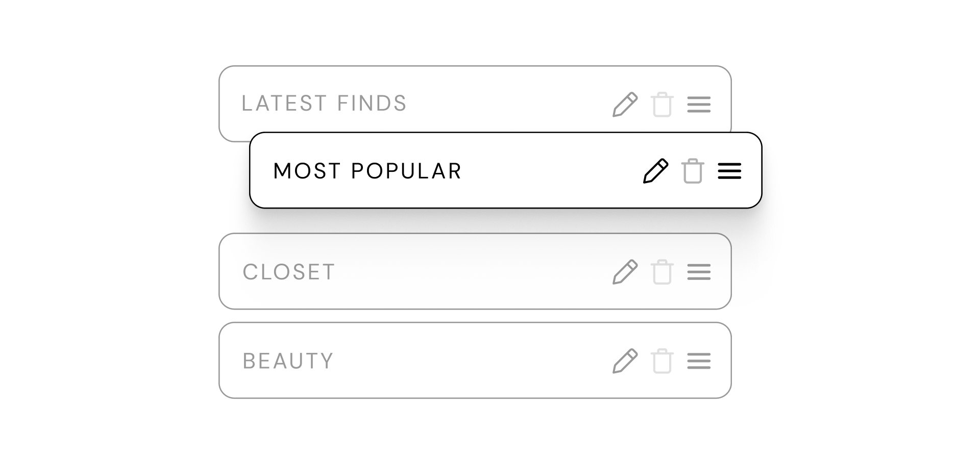Image resolution: width=980 pixels, height=464 pixels.
Task: Click the LATEST FINDS reorder handle
Action: (x=699, y=105)
